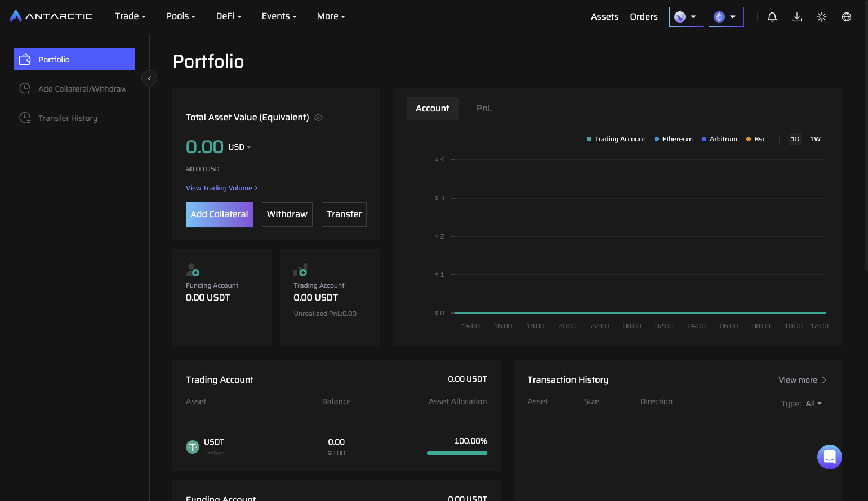The width and height of the screenshot is (868, 501).
Task: Toggle light theme with sun icon
Action: 822,17
